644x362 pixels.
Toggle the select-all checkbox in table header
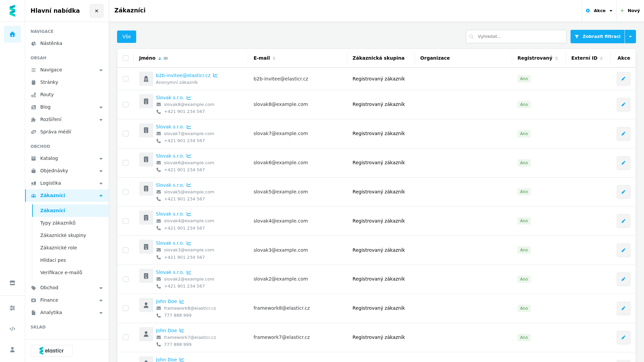pyautogui.click(x=125, y=58)
